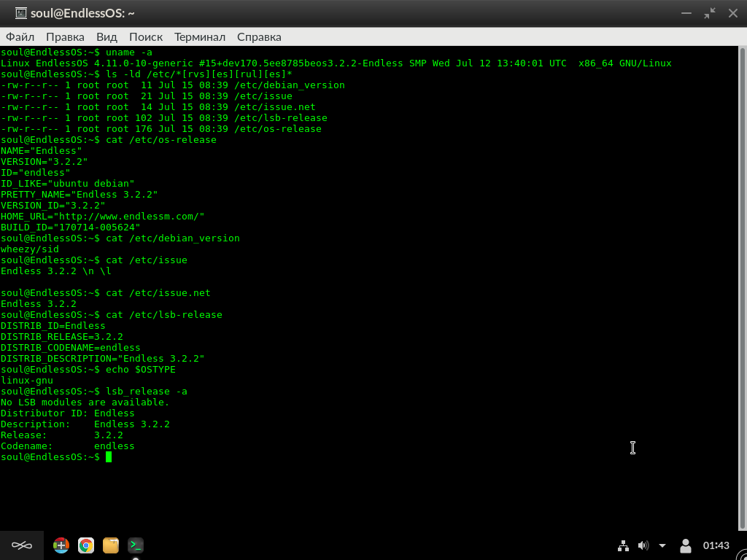Minimize the terminal window
This screenshot has height=560, width=747.
click(x=686, y=13)
